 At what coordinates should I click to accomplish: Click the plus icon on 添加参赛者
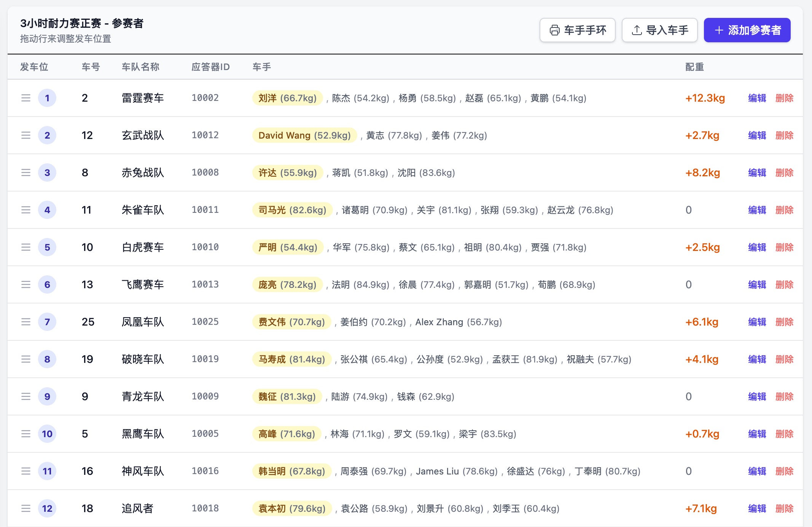[719, 30]
